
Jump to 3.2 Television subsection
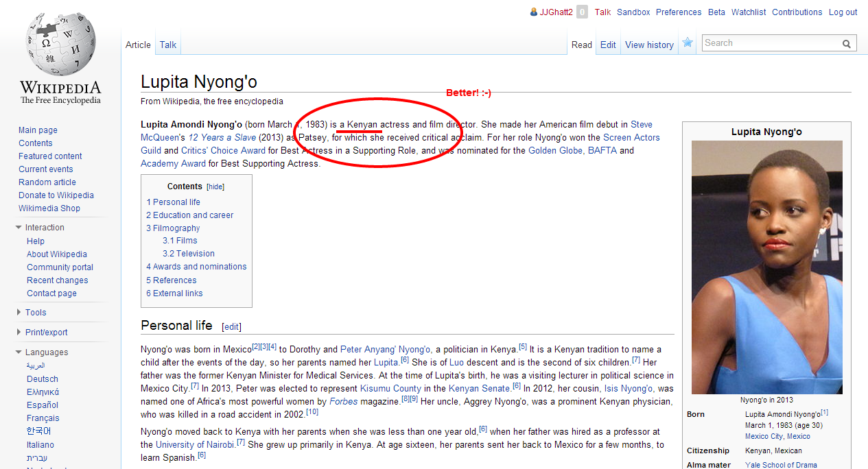click(x=189, y=254)
